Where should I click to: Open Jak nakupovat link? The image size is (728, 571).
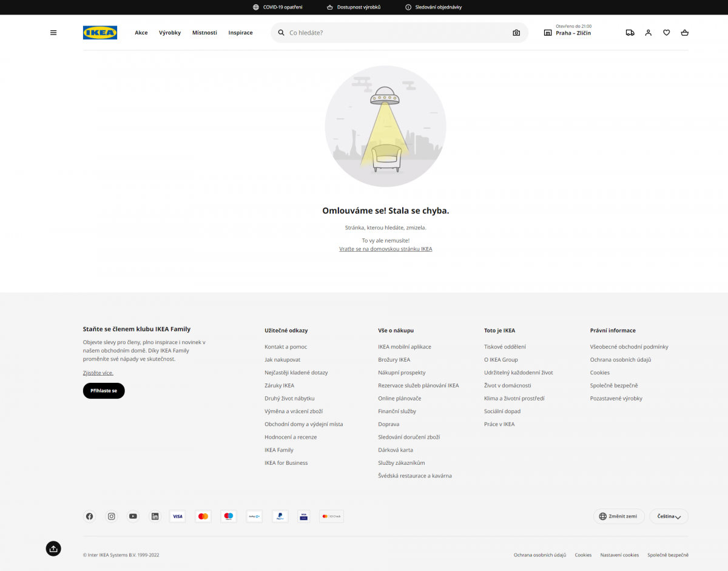pos(283,360)
